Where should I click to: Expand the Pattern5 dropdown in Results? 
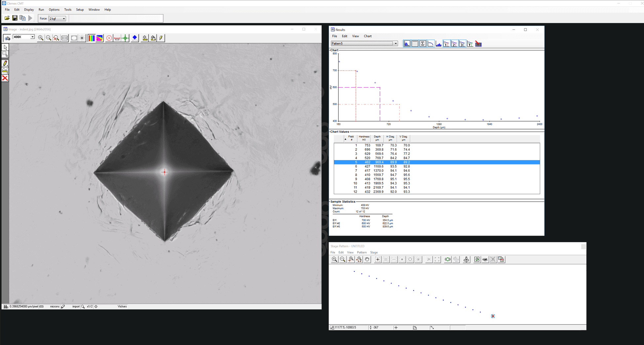tap(395, 44)
